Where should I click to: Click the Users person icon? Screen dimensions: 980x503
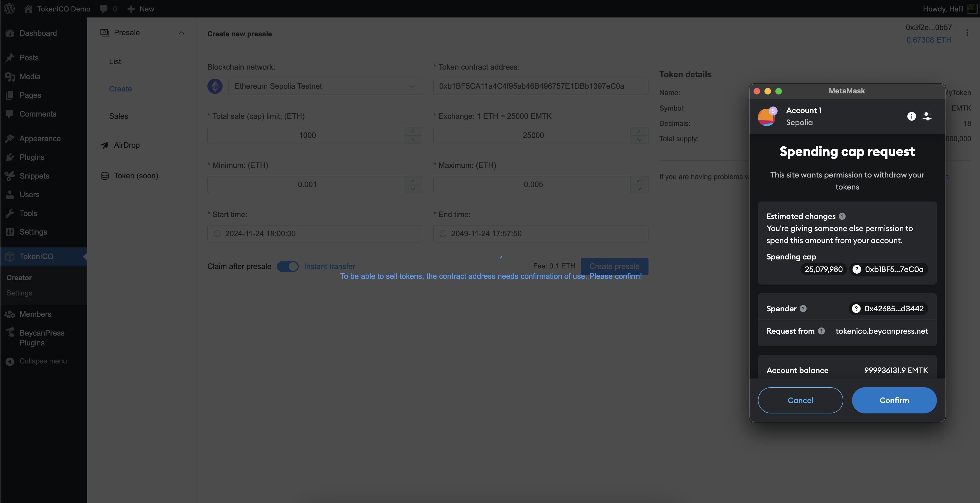pos(10,195)
